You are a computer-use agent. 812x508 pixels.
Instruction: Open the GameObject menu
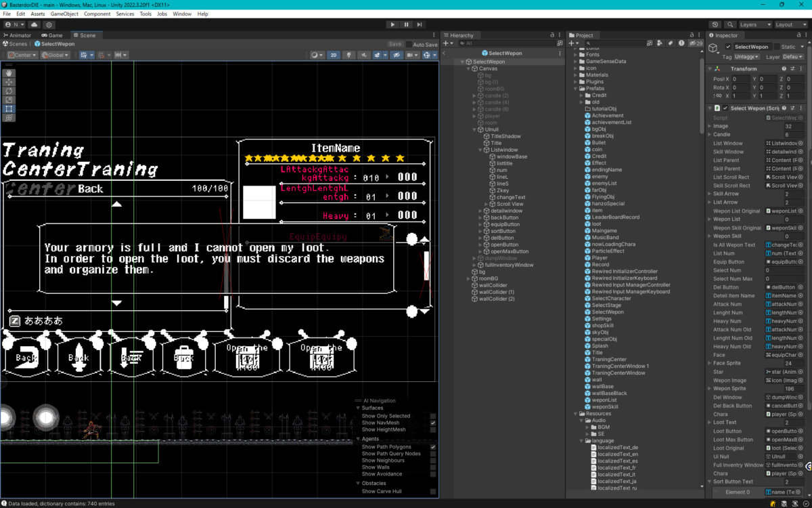pos(64,14)
